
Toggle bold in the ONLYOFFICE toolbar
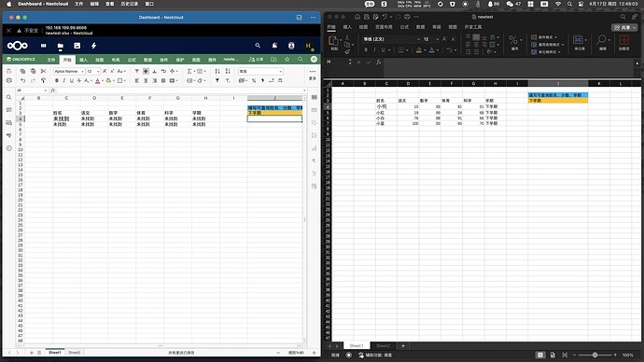[x=57, y=80]
